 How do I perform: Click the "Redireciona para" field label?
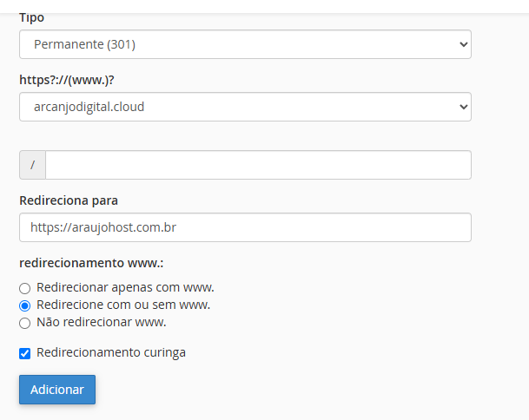[68, 200]
